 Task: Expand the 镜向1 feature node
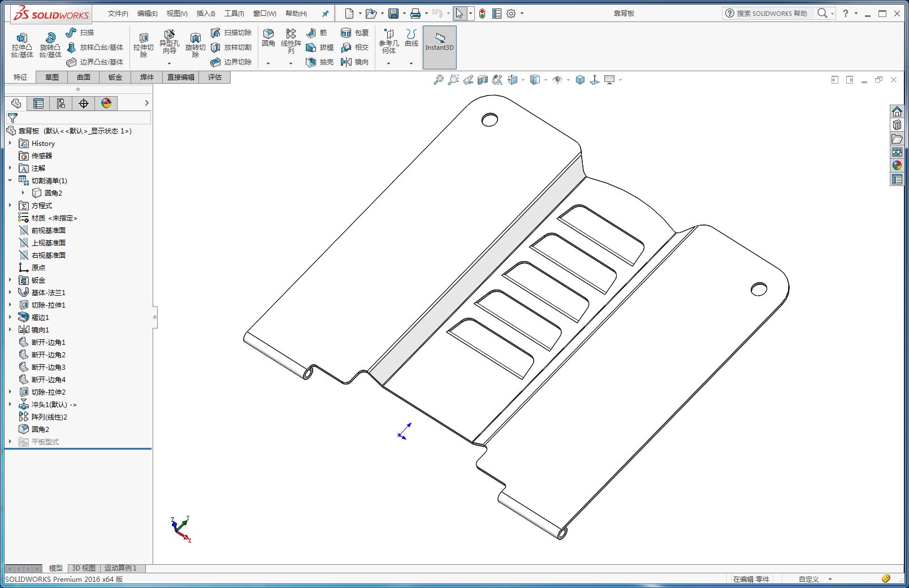[x=10, y=330]
